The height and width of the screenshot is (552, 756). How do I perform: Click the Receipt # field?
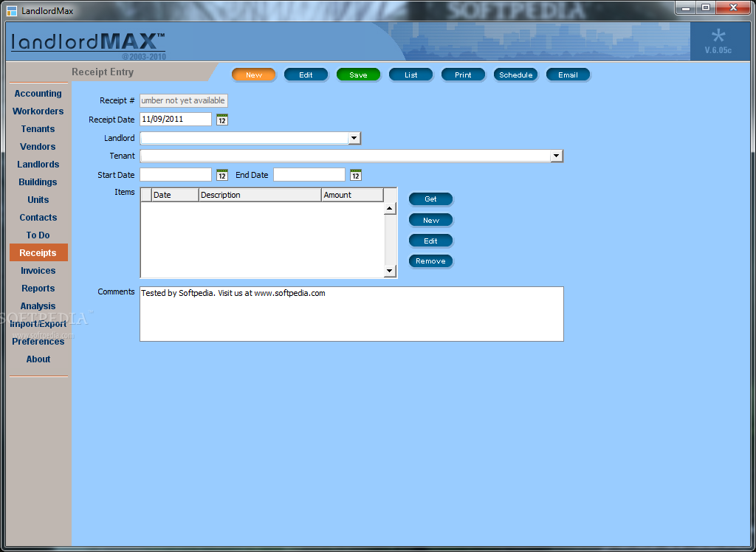[184, 101]
